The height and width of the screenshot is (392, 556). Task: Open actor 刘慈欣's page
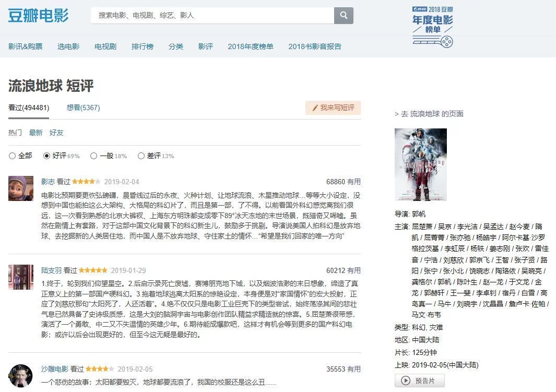(x=454, y=260)
